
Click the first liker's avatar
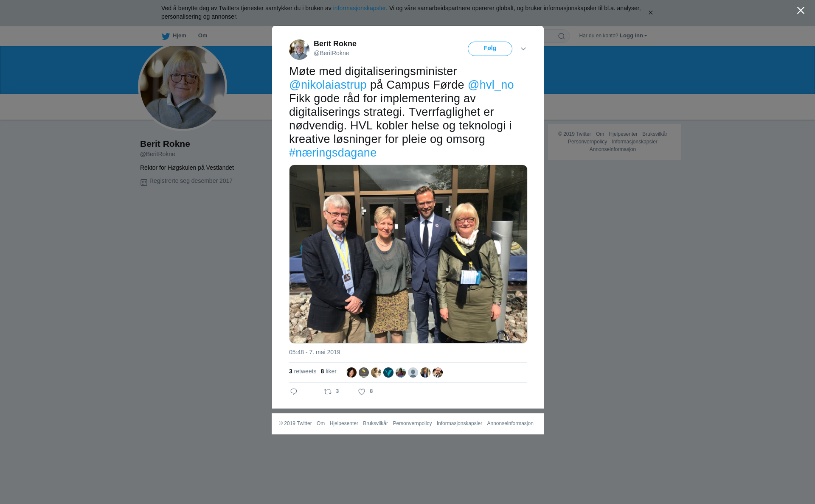[x=351, y=372]
